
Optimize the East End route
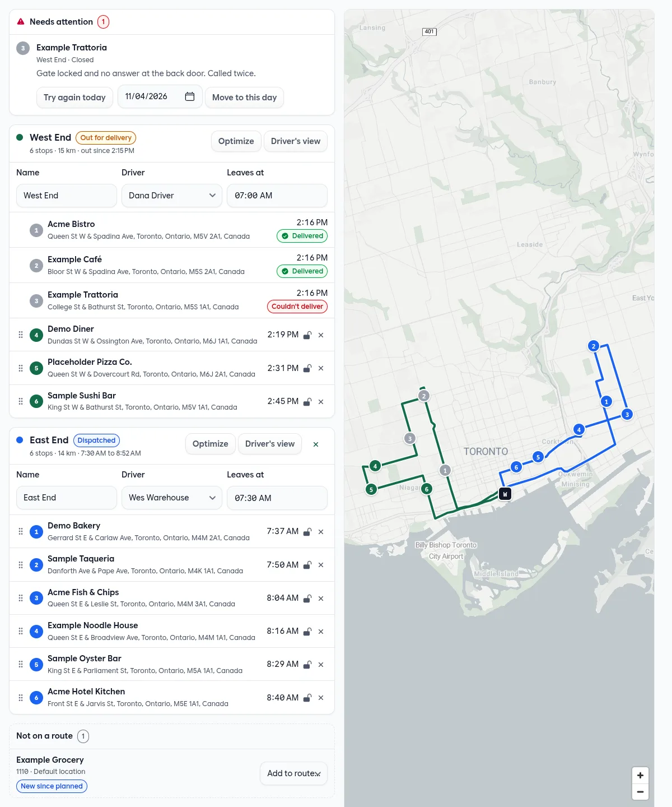210,444
